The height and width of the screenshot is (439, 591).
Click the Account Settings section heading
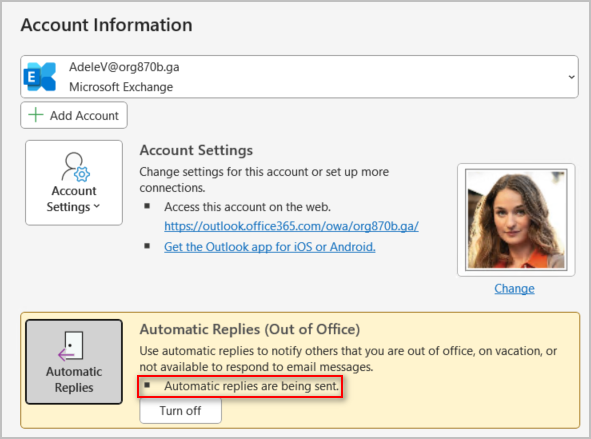pyautogui.click(x=196, y=150)
